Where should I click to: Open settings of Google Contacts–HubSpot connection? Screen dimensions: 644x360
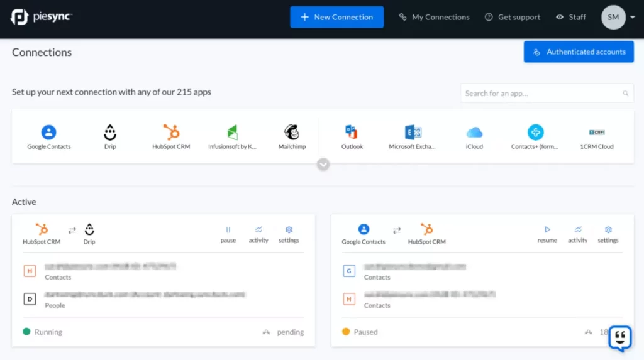click(608, 235)
